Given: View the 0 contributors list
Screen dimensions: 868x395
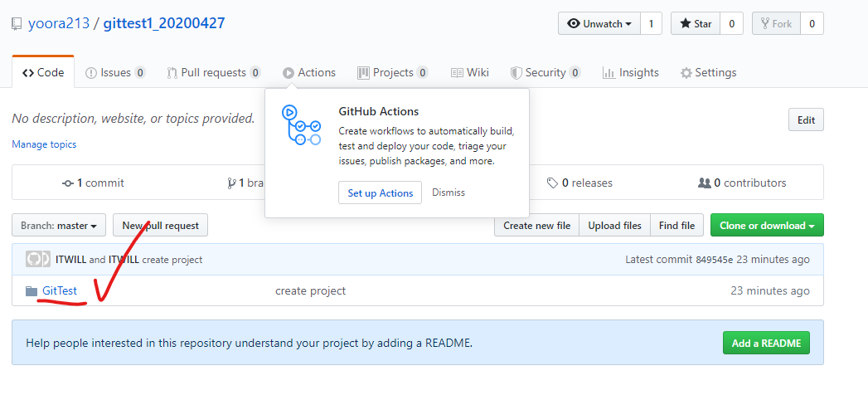Looking at the screenshot, I should pyautogui.click(x=742, y=183).
